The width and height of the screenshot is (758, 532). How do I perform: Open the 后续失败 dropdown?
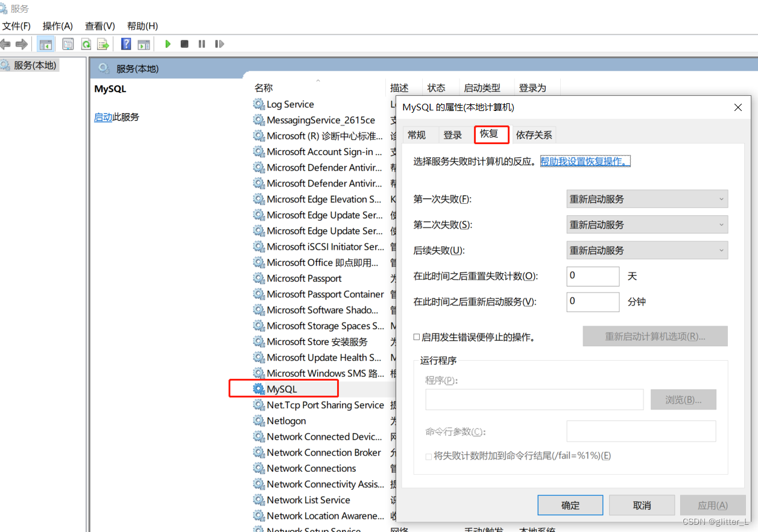point(647,250)
